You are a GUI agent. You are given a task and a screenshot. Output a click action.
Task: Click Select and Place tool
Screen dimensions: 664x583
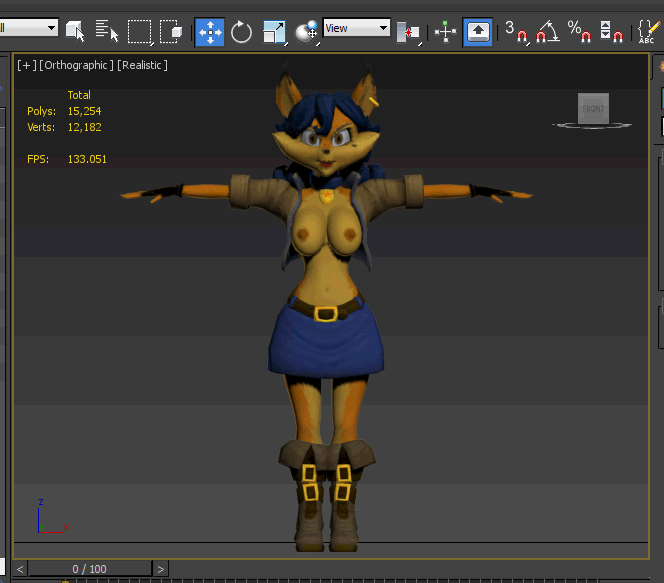click(x=307, y=32)
